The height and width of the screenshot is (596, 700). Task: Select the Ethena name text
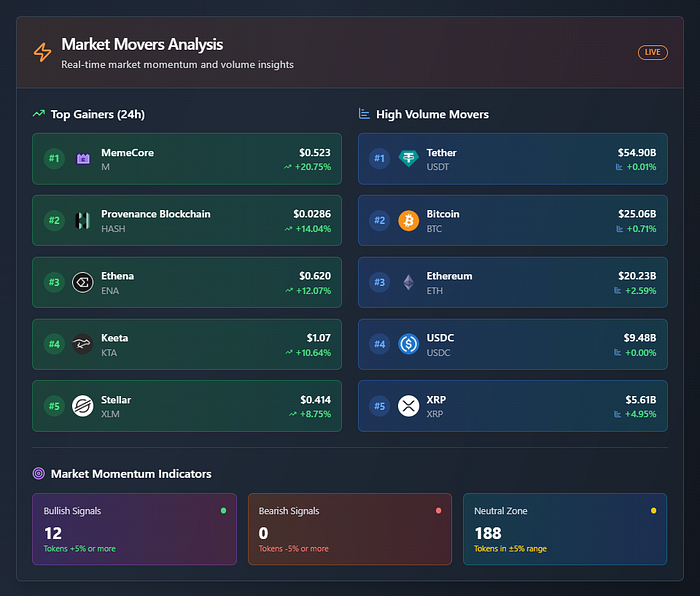[117, 276]
